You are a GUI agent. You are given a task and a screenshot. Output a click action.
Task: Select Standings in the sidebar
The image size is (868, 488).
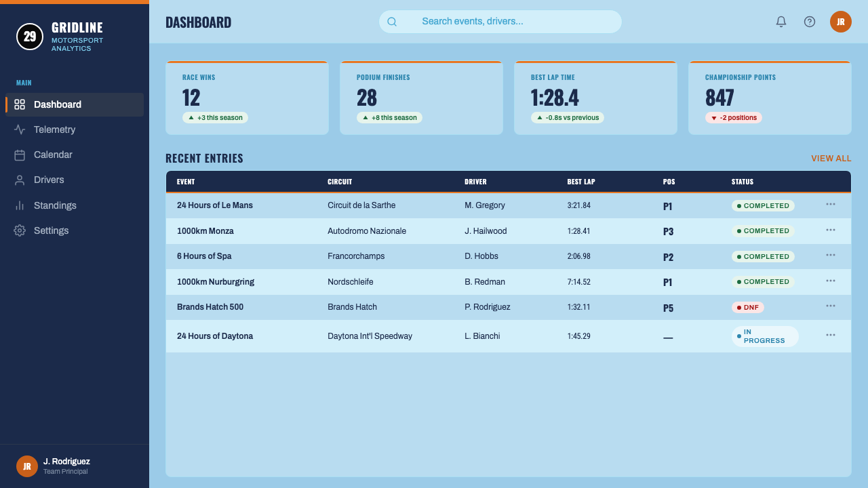(x=75, y=205)
